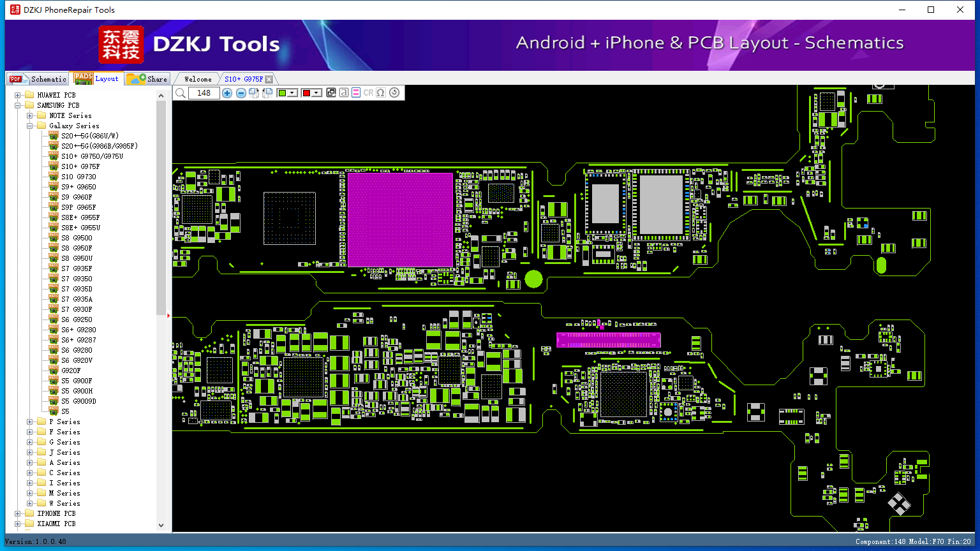Image resolution: width=980 pixels, height=551 pixels.
Task: Switch to the Layout tab
Action: tap(96, 78)
